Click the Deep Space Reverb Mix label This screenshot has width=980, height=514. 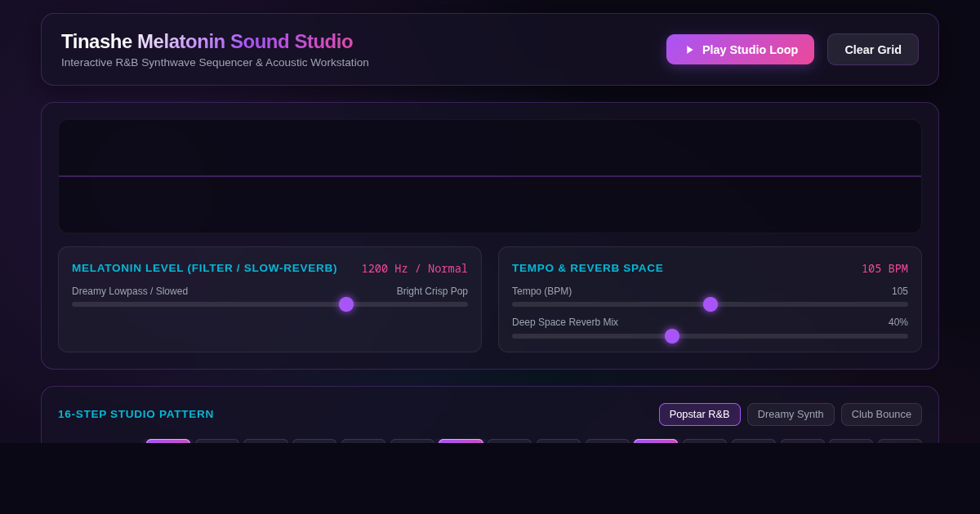(565, 322)
